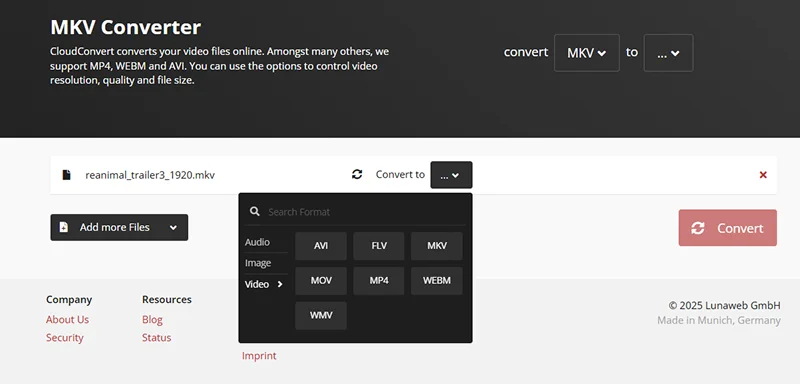Remove file with the red X icon
The width and height of the screenshot is (800, 384).
point(763,175)
